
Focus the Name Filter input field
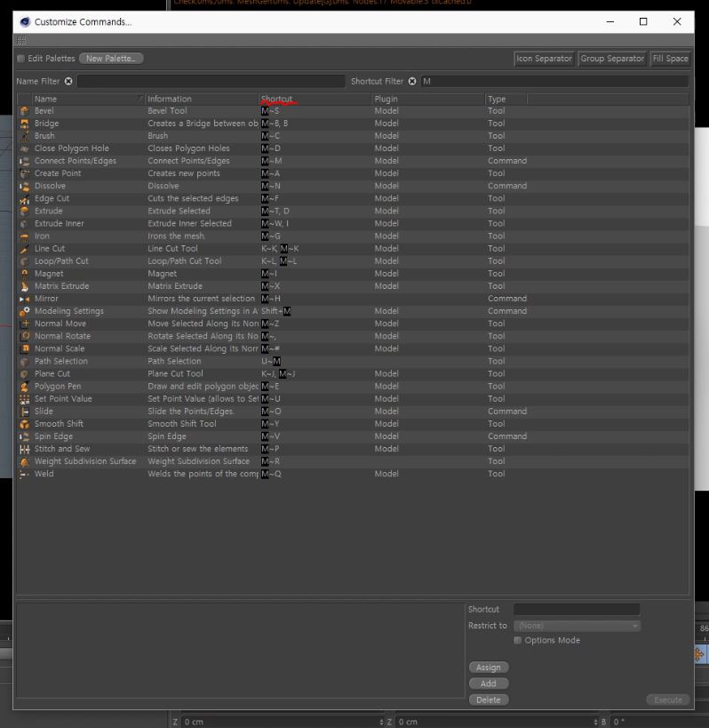click(211, 81)
